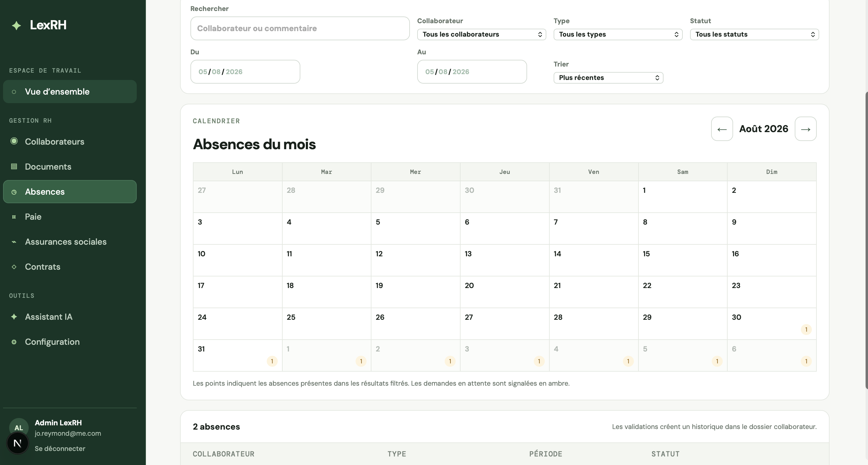Open Vue d'ensemble in sidebar
This screenshot has width=868, height=465.
coord(70,92)
